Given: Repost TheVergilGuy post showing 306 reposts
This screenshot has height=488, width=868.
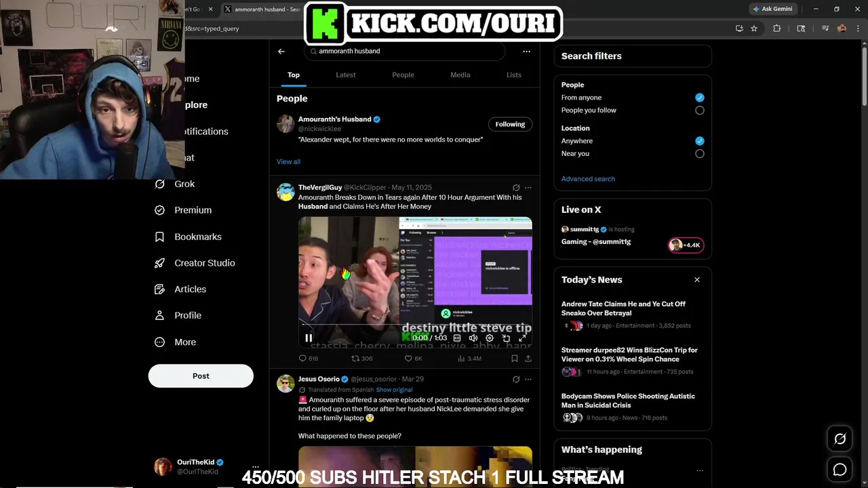Looking at the screenshot, I should pyautogui.click(x=361, y=359).
